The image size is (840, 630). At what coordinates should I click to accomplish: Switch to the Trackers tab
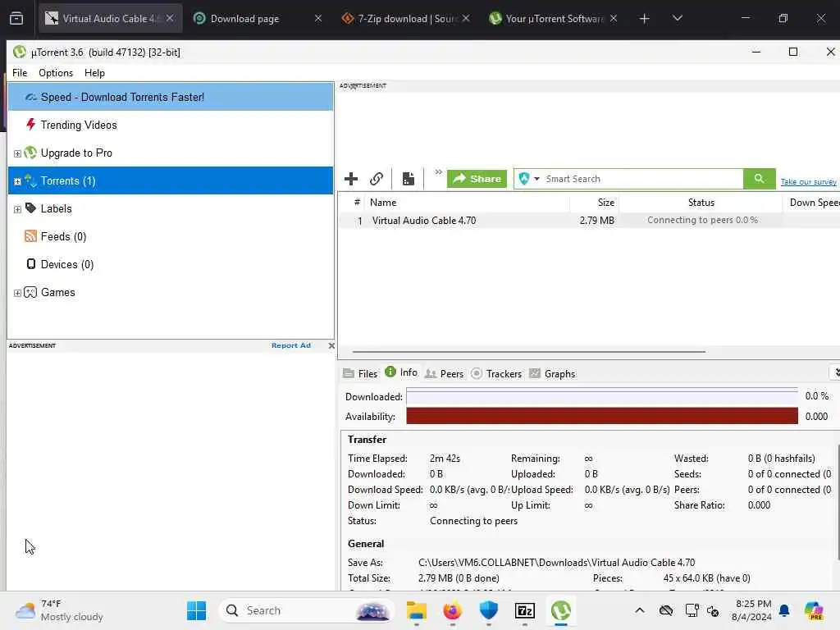[496, 374]
